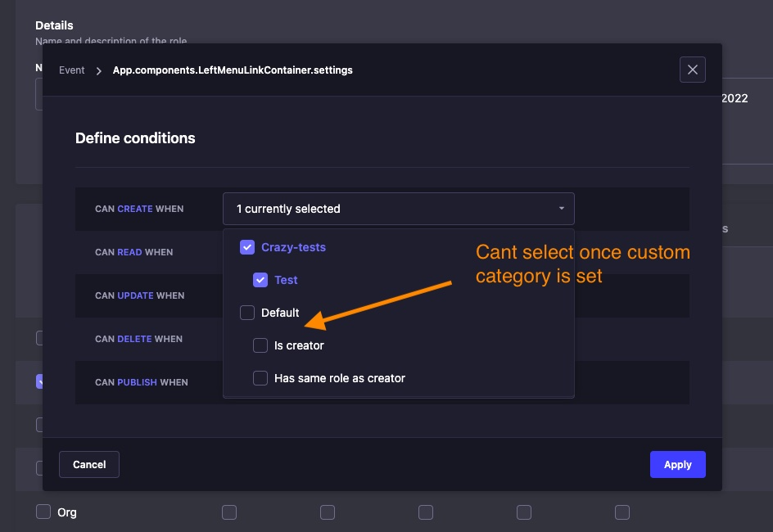Enable the 'Is creator' condition
Image resolution: width=773 pixels, height=532 pixels.
[x=260, y=345]
